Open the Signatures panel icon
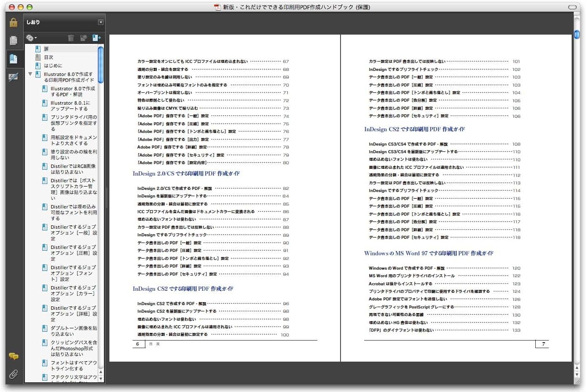586x392 pixels. tap(14, 77)
